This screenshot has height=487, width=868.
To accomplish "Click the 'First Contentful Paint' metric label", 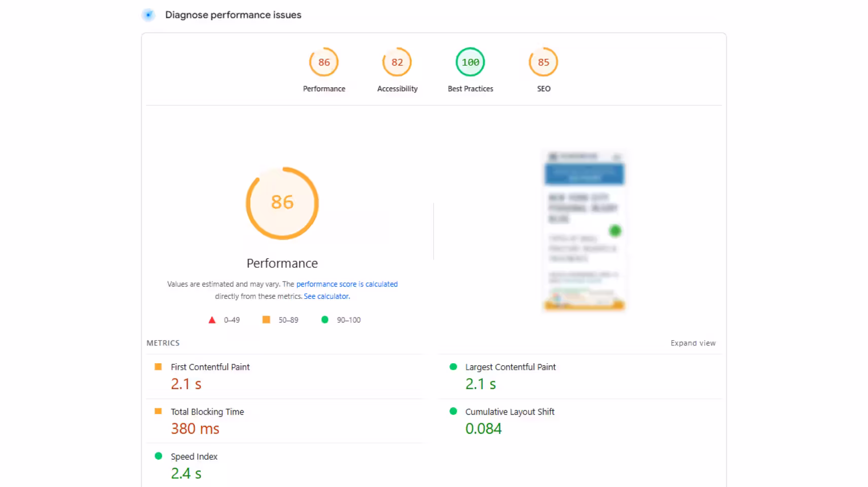I will pyautogui.click(x=210, y=367).
